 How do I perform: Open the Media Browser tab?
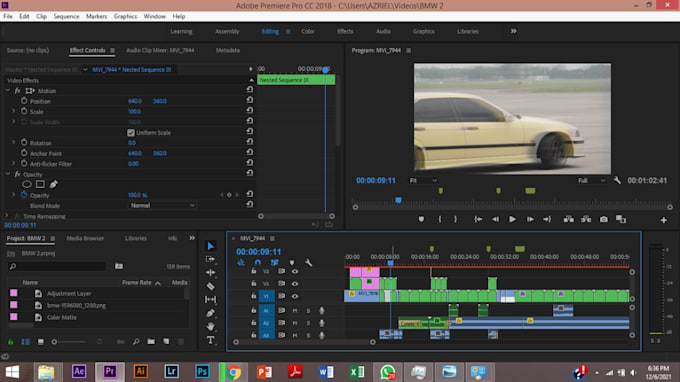85,238
